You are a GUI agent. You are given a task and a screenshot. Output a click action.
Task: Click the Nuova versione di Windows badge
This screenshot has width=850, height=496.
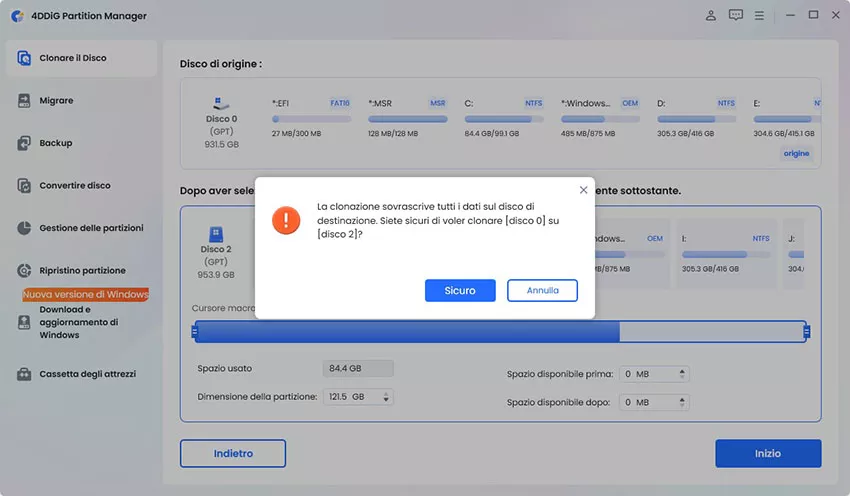point(86,294)
